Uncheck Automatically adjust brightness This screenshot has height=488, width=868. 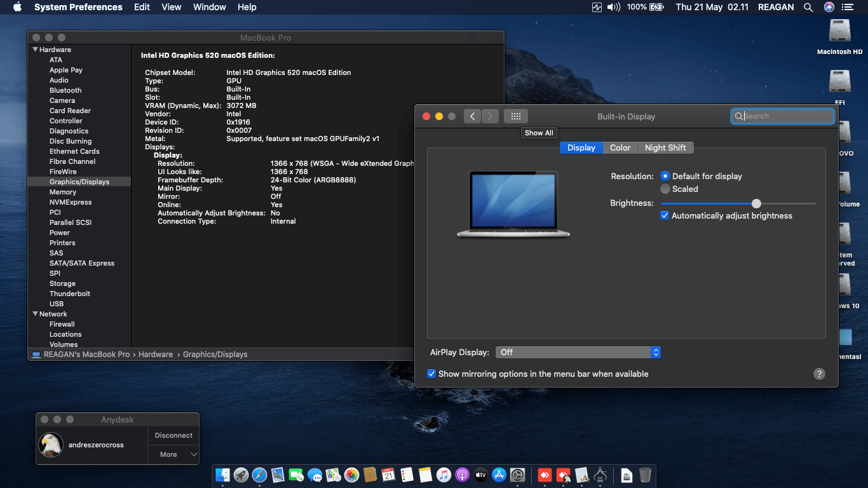click(x=665, y=215)
